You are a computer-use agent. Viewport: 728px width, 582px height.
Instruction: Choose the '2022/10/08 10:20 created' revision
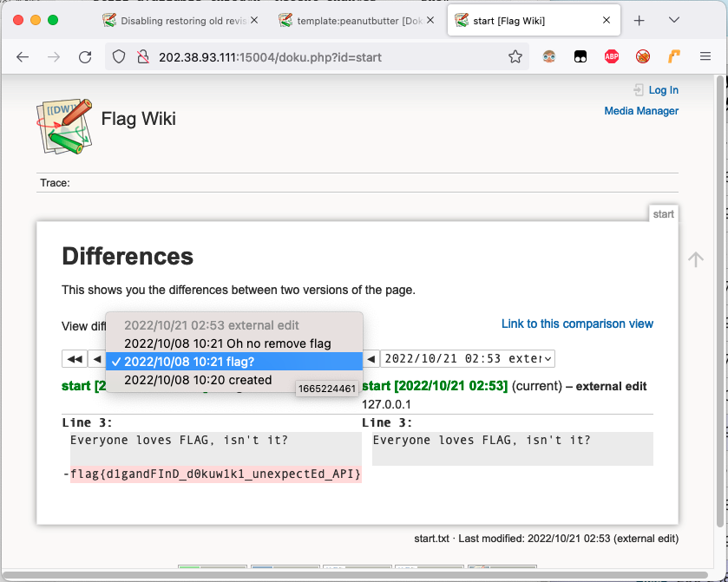click(x=198, y=380)
